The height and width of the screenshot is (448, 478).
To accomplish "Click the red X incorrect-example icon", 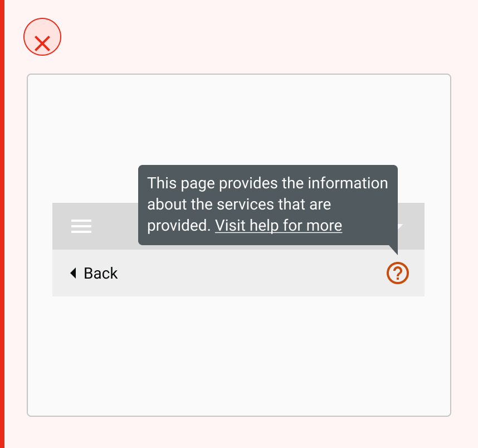I will point(42,43).
